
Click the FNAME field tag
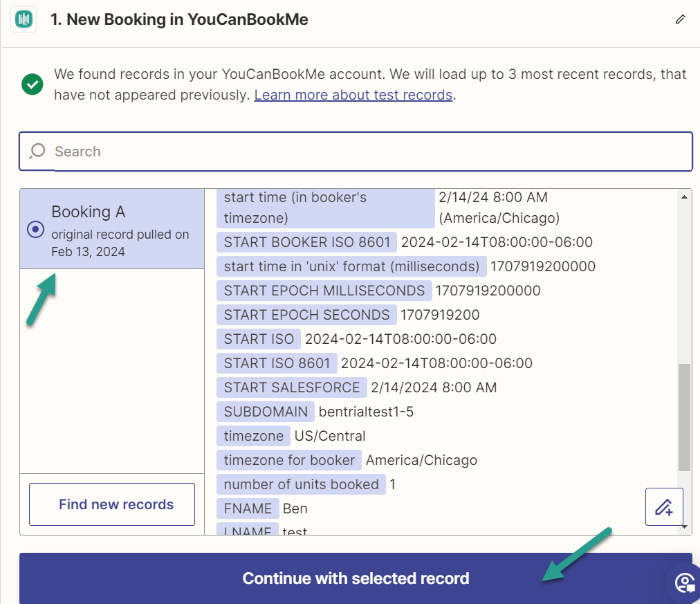pyautogui.click(x=248, y=508)
